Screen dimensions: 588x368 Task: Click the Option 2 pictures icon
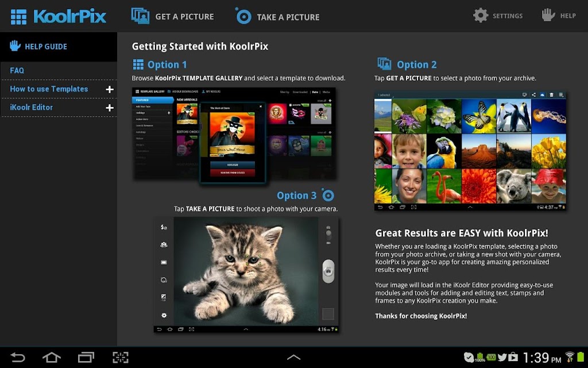384,64
